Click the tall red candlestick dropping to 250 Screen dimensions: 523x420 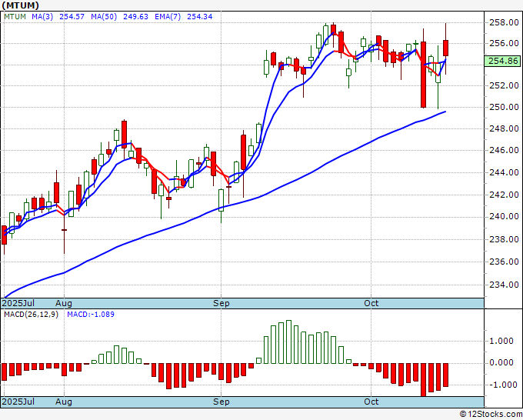point(423,75)
